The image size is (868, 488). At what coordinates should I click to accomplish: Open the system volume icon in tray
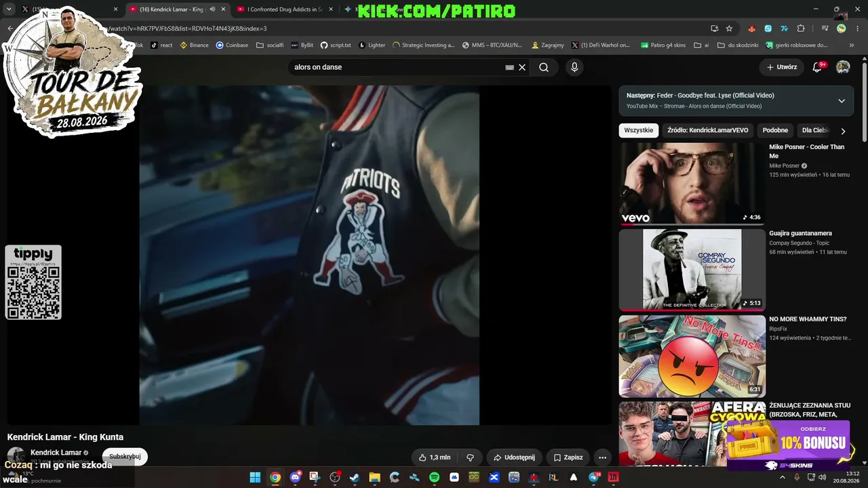(823, 477)
